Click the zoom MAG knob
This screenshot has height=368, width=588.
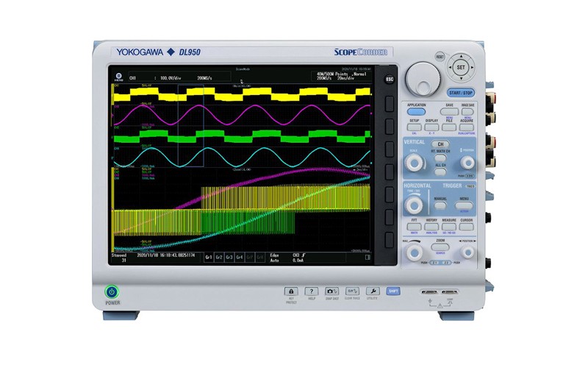[415, 252]
